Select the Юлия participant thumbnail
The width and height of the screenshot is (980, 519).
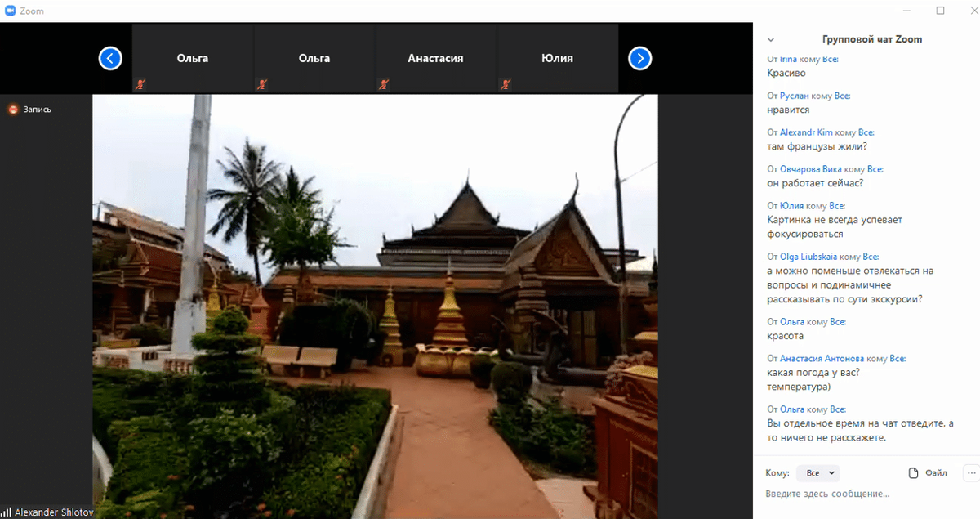click(x=557, y=58)
